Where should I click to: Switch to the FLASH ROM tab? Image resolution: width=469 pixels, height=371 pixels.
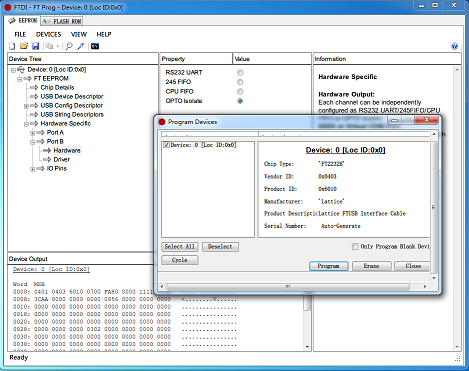[62, 21]
